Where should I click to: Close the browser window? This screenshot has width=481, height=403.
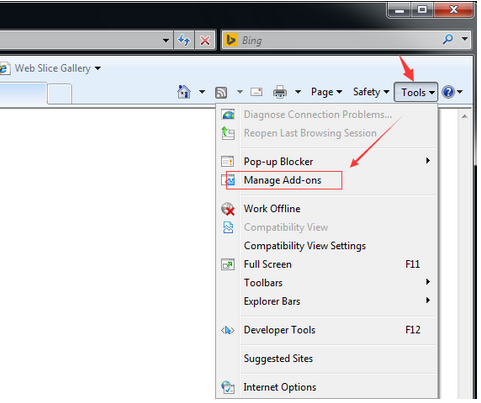click(x=453, y=10)
